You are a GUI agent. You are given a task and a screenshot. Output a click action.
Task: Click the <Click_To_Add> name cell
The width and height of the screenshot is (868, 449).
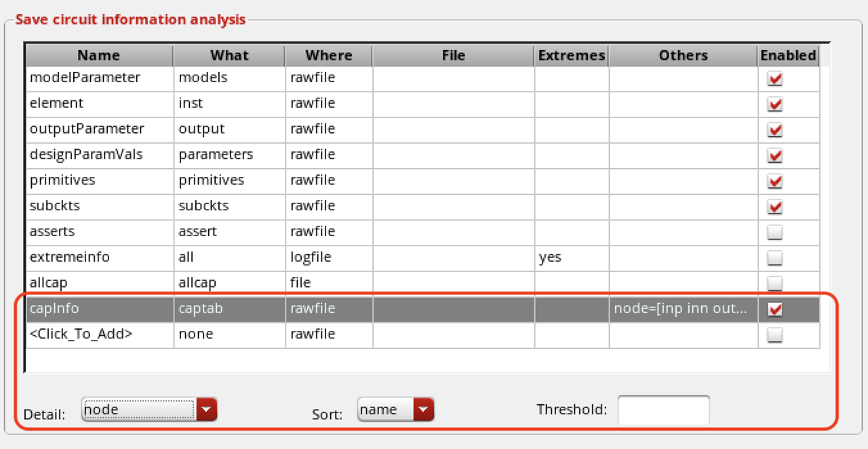coord(100,334)
